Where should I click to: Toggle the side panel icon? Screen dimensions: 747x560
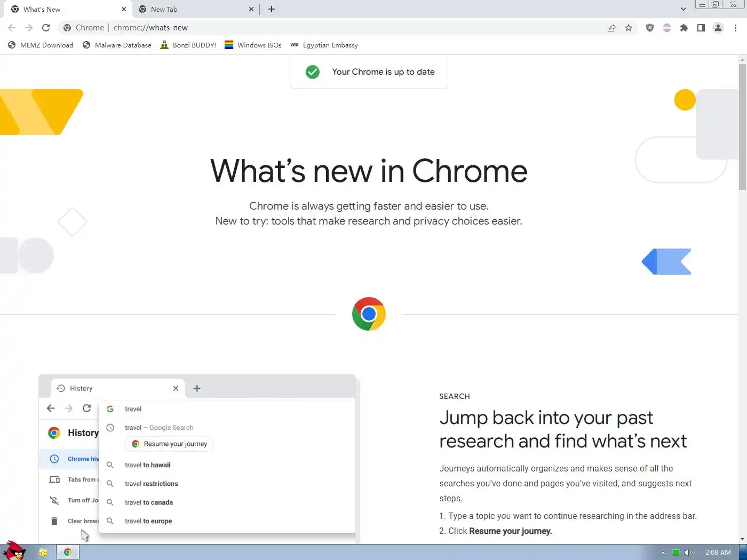pyautogui.click(x=701, y=28)
